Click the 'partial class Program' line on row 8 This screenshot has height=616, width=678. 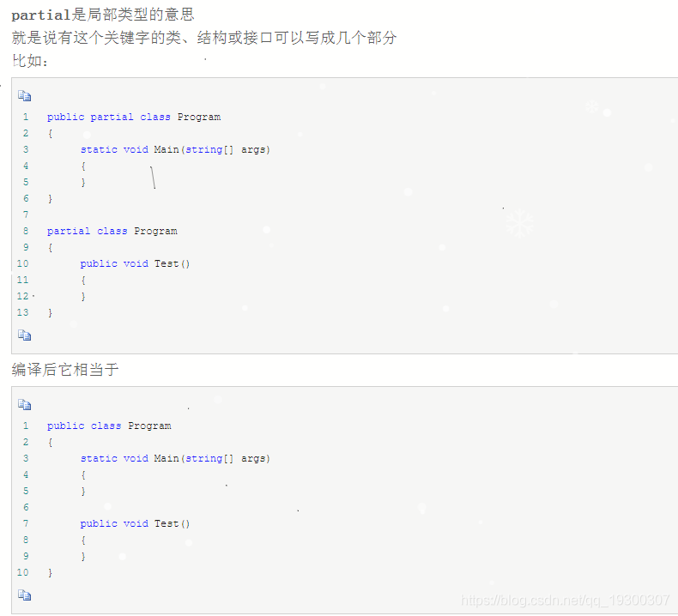coord(112,232)
